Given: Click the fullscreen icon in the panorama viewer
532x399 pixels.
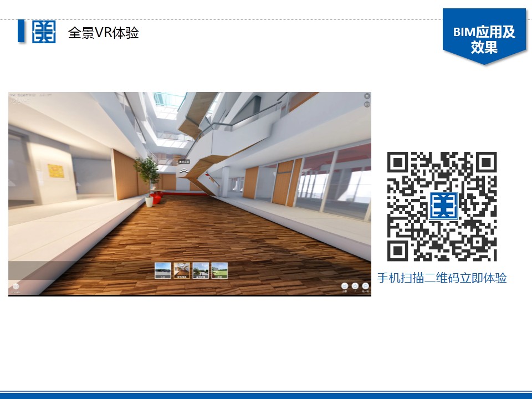Looking at the screenshot, I should point(367,96).
